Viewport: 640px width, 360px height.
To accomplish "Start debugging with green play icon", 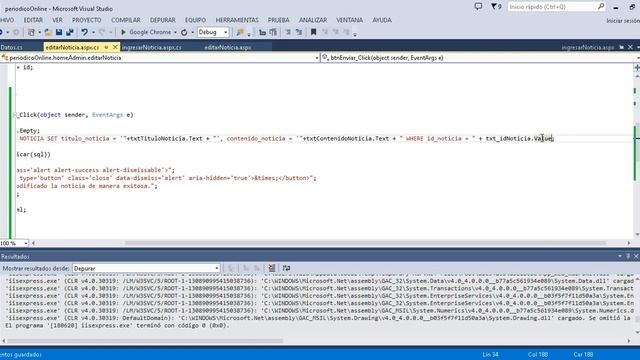I will [x=123, y=32].
